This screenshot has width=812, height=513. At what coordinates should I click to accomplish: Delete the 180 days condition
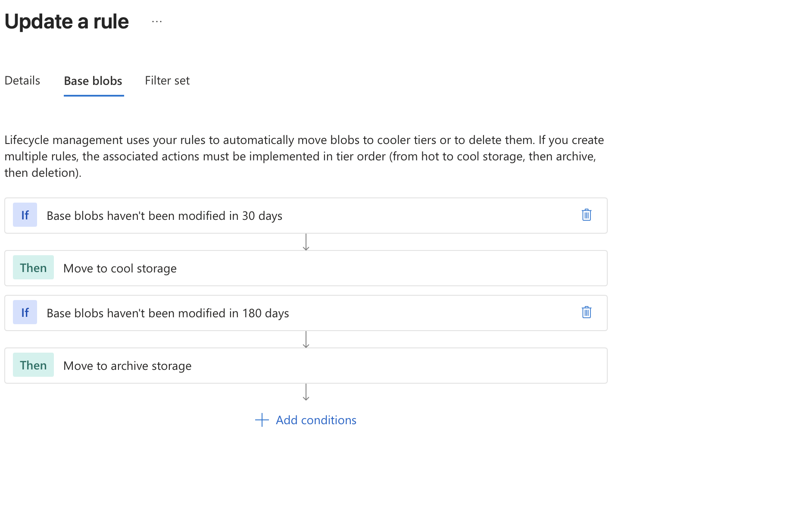(x=586, y=312)
